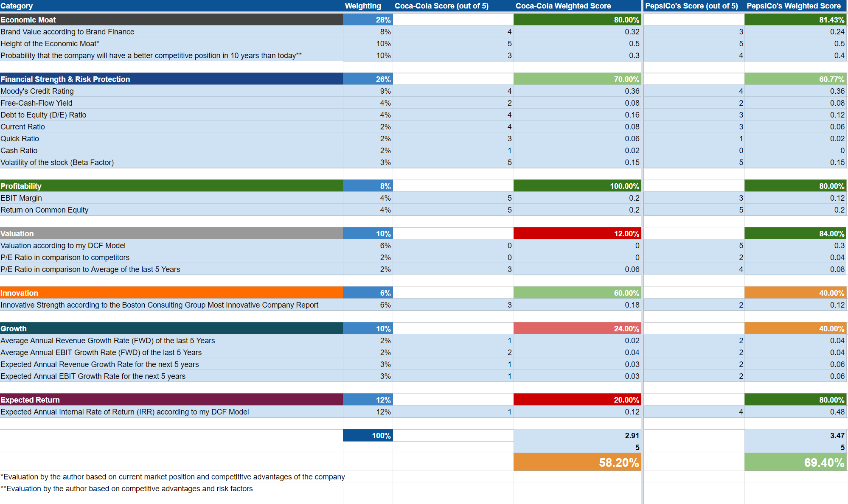Screen dimensions: 848x504
Task: Click the double-asterisk risk factors footnote
Action: [126, 489]
